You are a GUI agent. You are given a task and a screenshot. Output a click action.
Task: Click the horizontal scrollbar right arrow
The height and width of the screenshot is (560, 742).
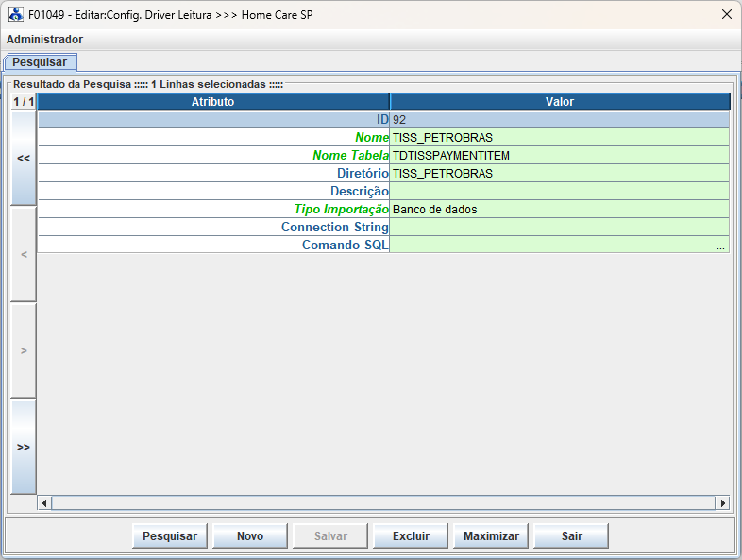[x=722, y=503]
